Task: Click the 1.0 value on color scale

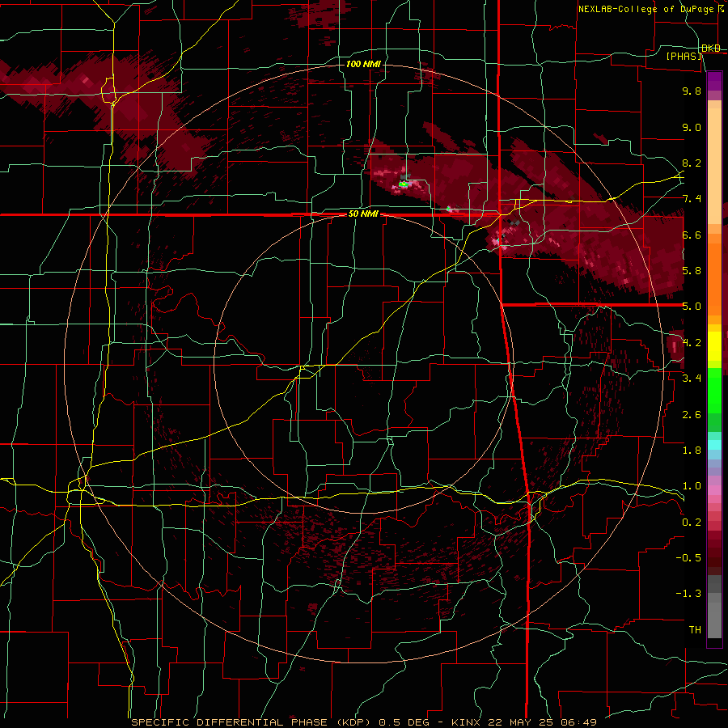Action: tap(692, 486)
